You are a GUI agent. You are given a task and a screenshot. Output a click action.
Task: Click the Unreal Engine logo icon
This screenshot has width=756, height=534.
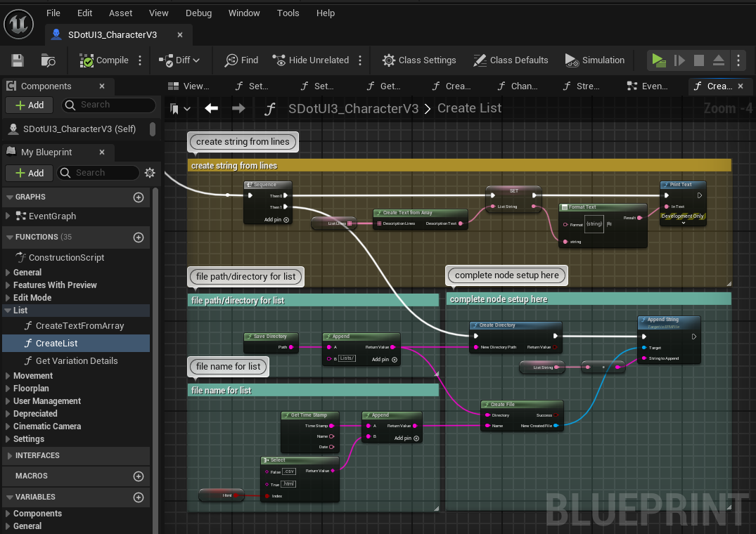tap(19, 24)
